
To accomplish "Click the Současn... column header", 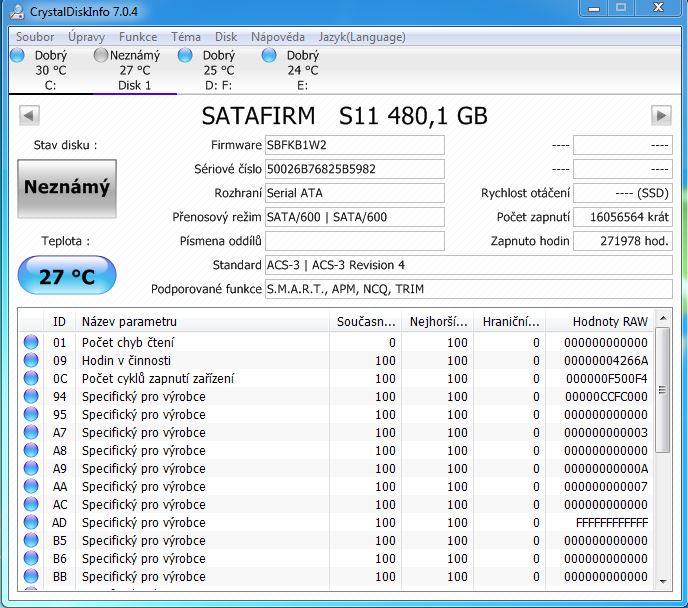I will [x=366, y=322].
